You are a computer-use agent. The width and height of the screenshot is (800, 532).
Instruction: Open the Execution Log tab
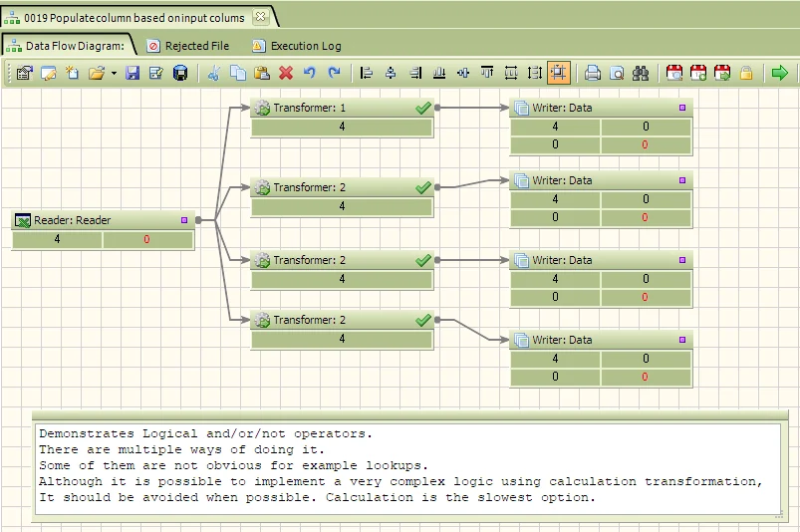[x=297, y=46]
